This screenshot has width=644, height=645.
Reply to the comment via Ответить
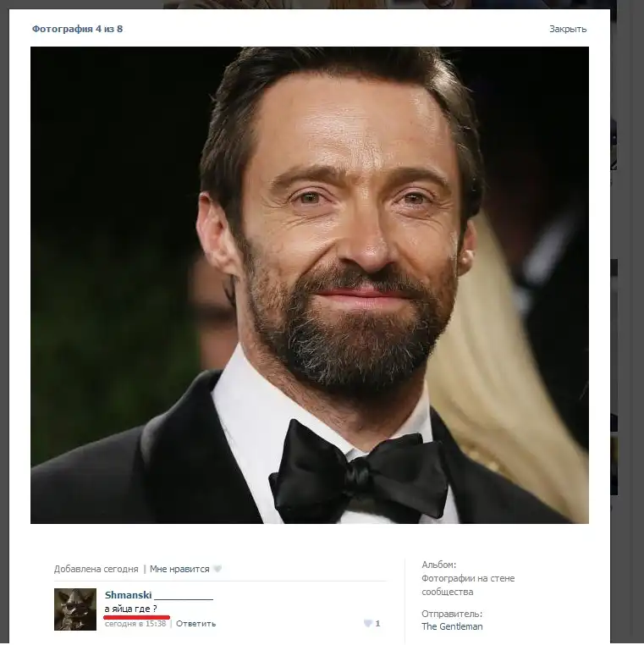tap(195, 624)
